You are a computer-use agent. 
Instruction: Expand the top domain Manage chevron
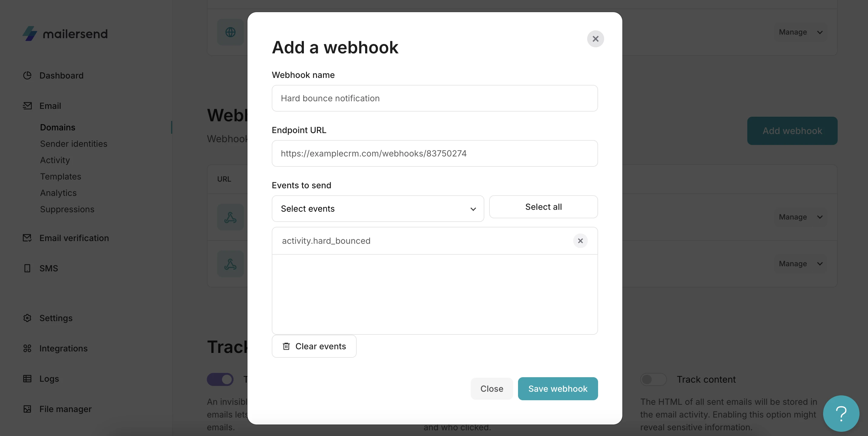[820, 32]
